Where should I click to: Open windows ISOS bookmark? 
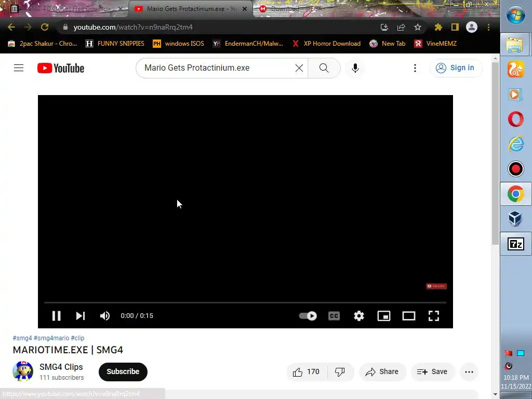tap(179, 44)
